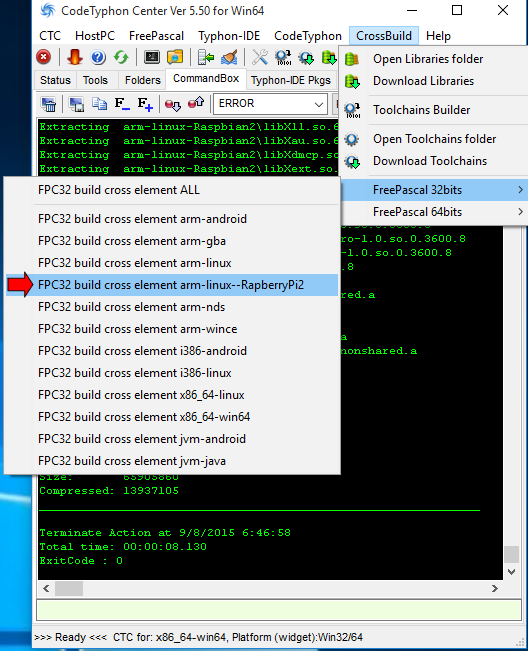Viewport: 528px width, 651px height.
Task: Expand the FreePascal 64bits submenu
Action: tap(434, 212)
